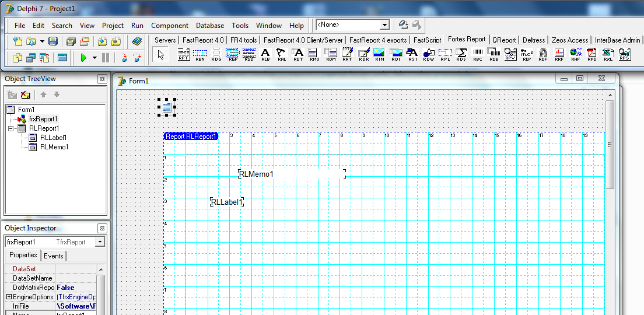Viewport: 644px width, 315px height.
Task: Run the project with the green arrow
Action: [84, 58]
